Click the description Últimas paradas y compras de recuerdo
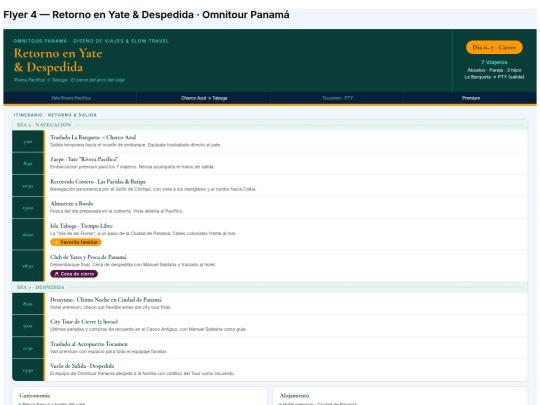 tap(148, 329)
